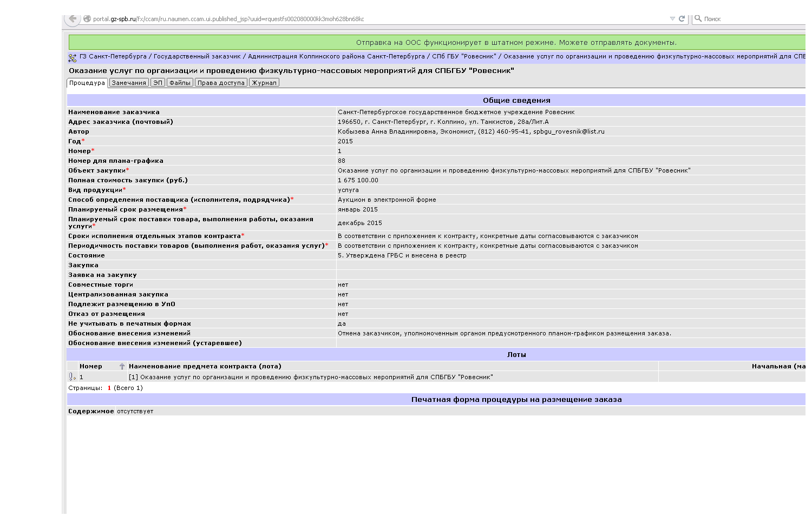
Task: Click the Наименование предмета контракта column header
Action: (205, 366)
